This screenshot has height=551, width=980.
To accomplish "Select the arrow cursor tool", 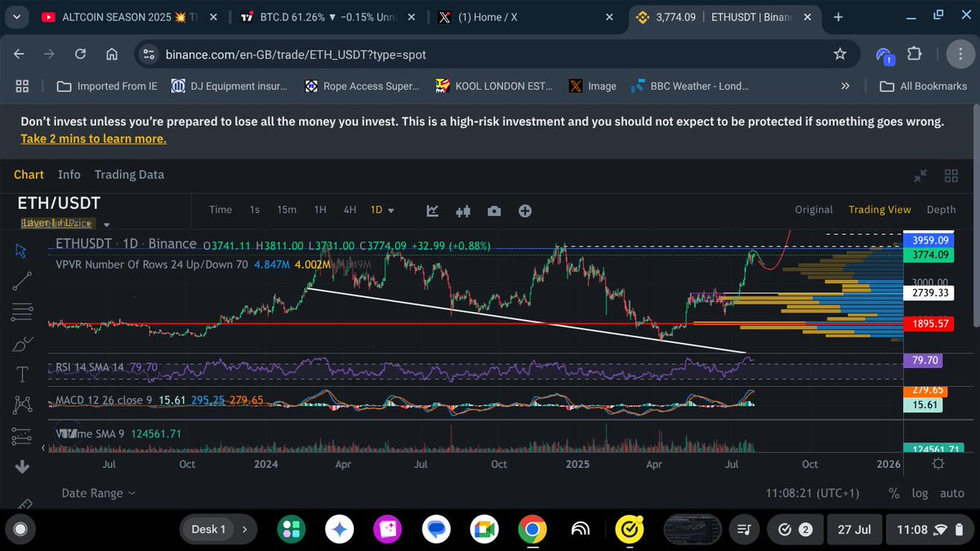I will 22,249.
